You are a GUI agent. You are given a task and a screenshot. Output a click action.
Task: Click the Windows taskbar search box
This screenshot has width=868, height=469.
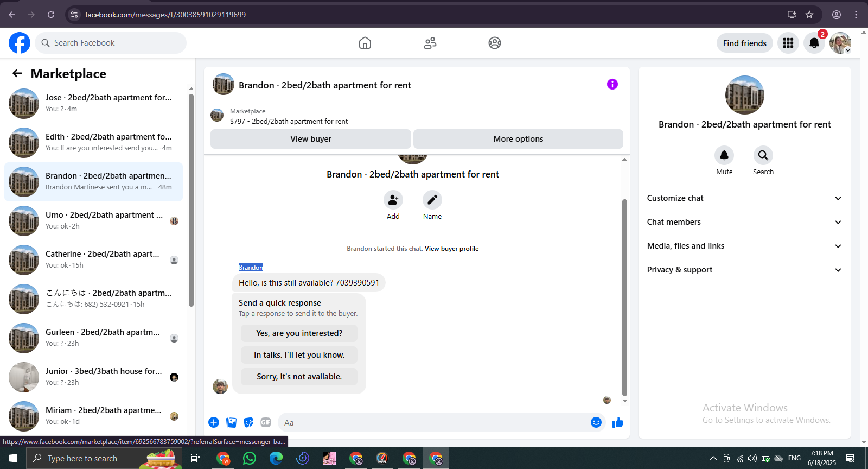104,458
